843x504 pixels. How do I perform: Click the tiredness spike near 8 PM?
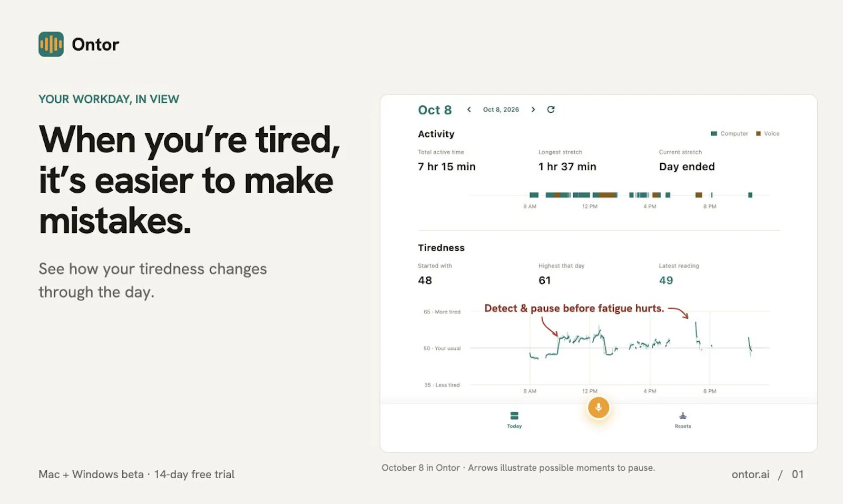coord(697,333)
